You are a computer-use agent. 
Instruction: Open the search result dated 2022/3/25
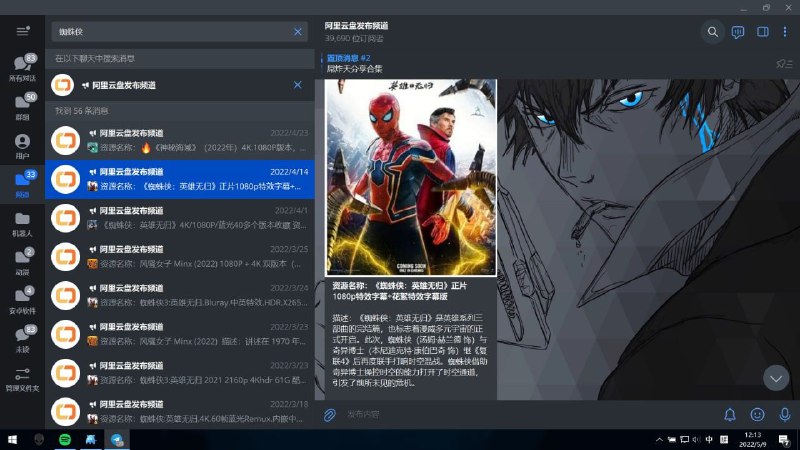[180, 257]
